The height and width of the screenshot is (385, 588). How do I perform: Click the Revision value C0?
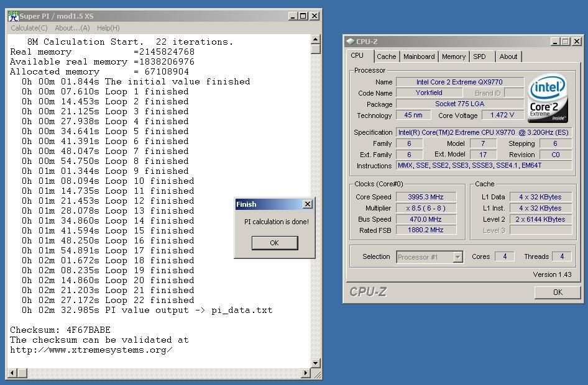click(556, 155)
